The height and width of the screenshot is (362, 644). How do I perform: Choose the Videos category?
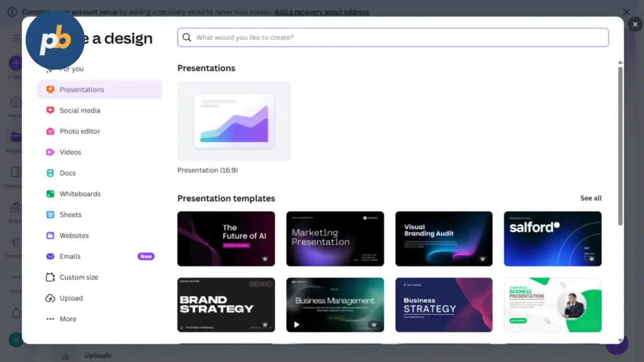(99, 152)
